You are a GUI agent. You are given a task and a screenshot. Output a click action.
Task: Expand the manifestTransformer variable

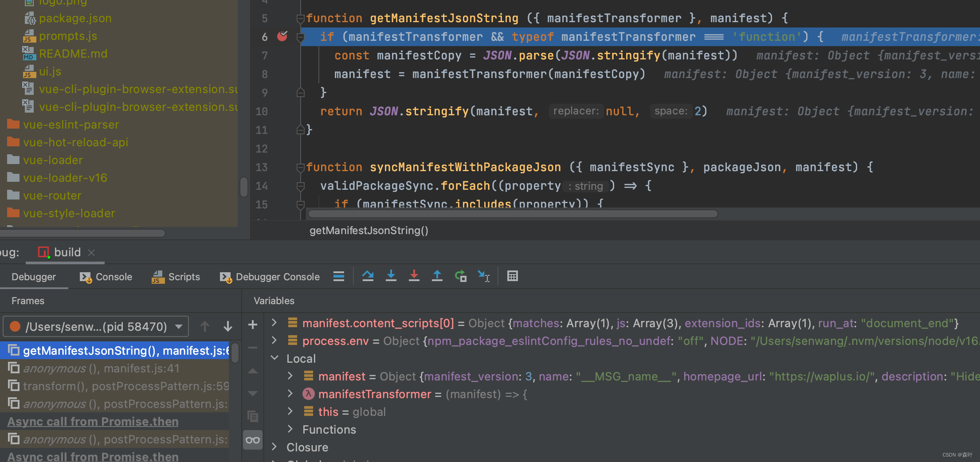(290, 394)
